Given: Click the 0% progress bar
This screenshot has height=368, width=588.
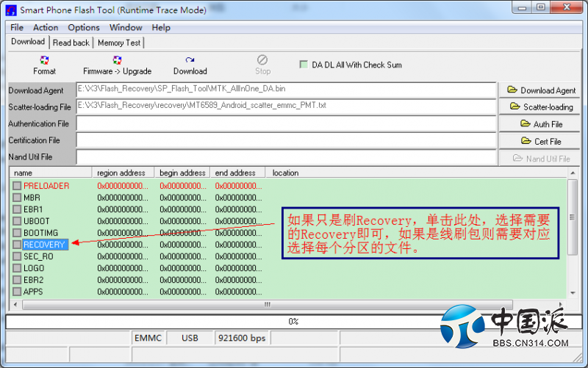Looking at the screenshot, I should point(293,322).
